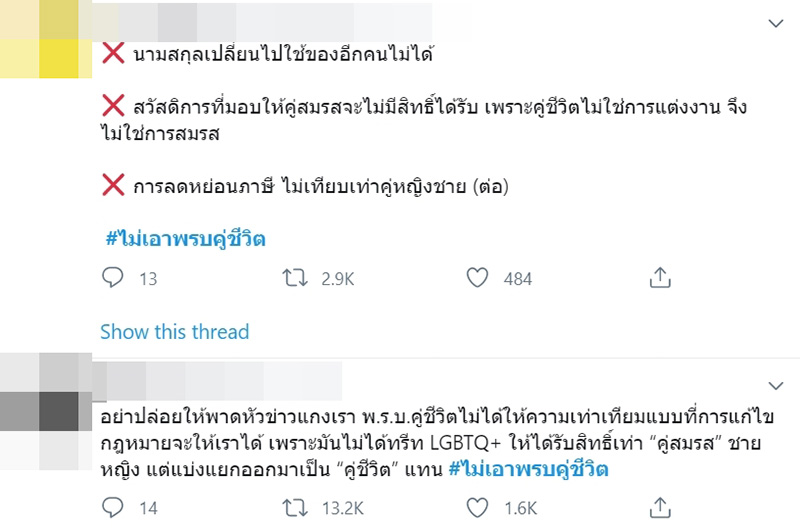800x529 pixels.
Task: Click the 2.9K retweet count
Action: (x=337, y=280)
